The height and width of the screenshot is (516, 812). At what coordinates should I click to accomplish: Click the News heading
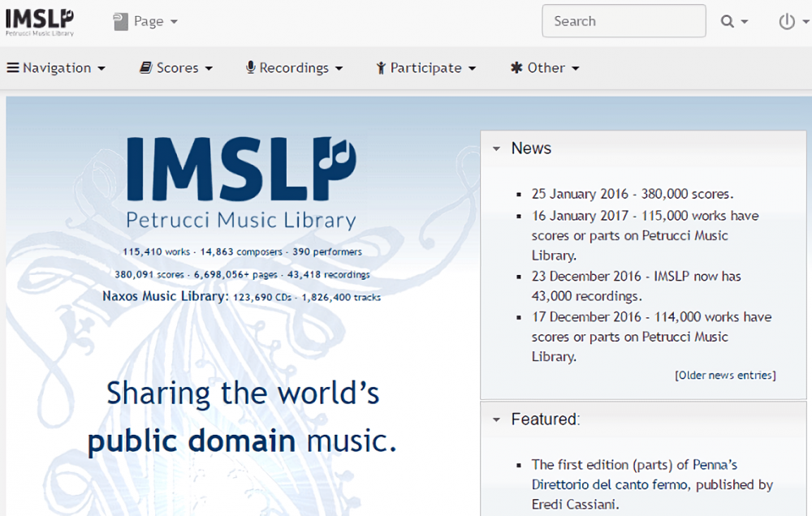[531, 148]
